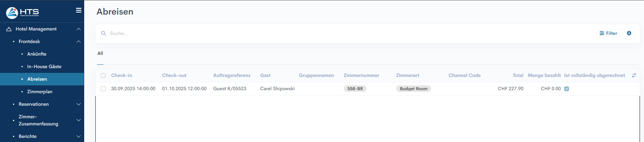Click the search magnifier icon
644x142 pixels.
point(104,33)
